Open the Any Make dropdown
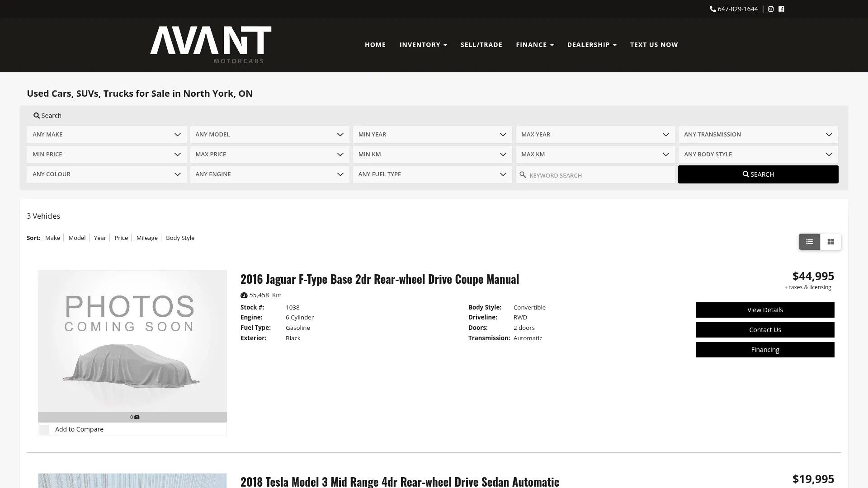868x488 pixels. [107, 135]
